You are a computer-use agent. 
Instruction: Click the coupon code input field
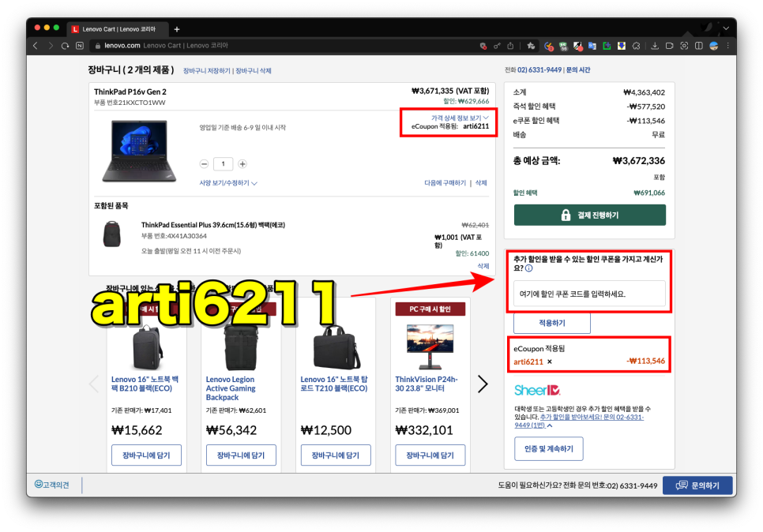click(590, 294)
